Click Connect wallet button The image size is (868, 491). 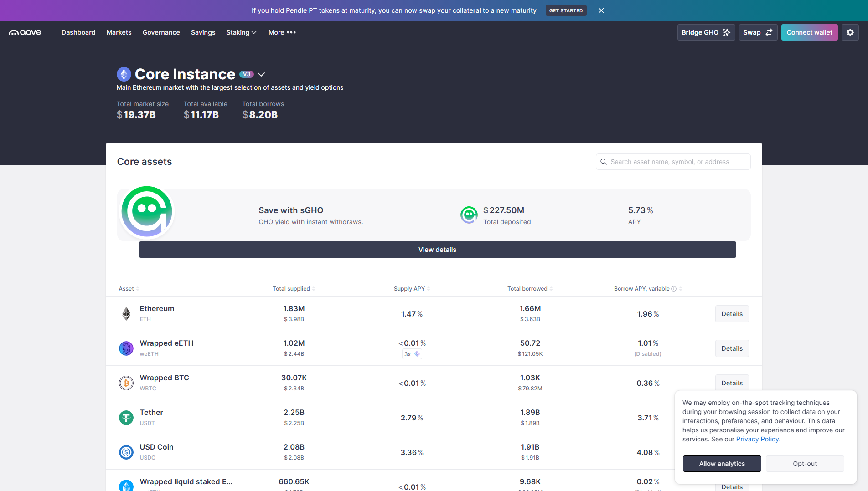click(x=810, y=32)
